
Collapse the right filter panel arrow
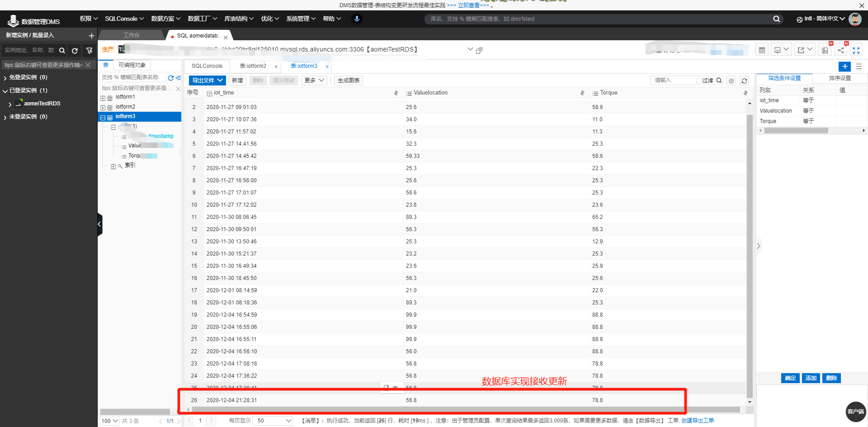click(759, 246)
